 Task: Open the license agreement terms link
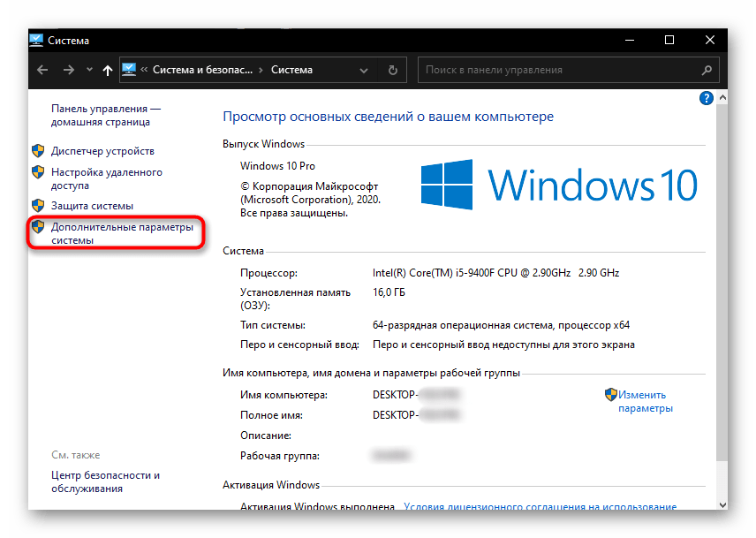coord(540,506)
